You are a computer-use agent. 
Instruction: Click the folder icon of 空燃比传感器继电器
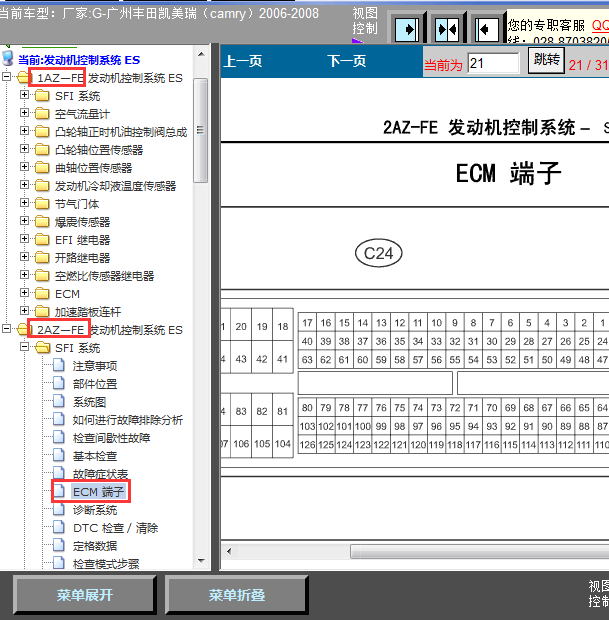tap(42, 276)
